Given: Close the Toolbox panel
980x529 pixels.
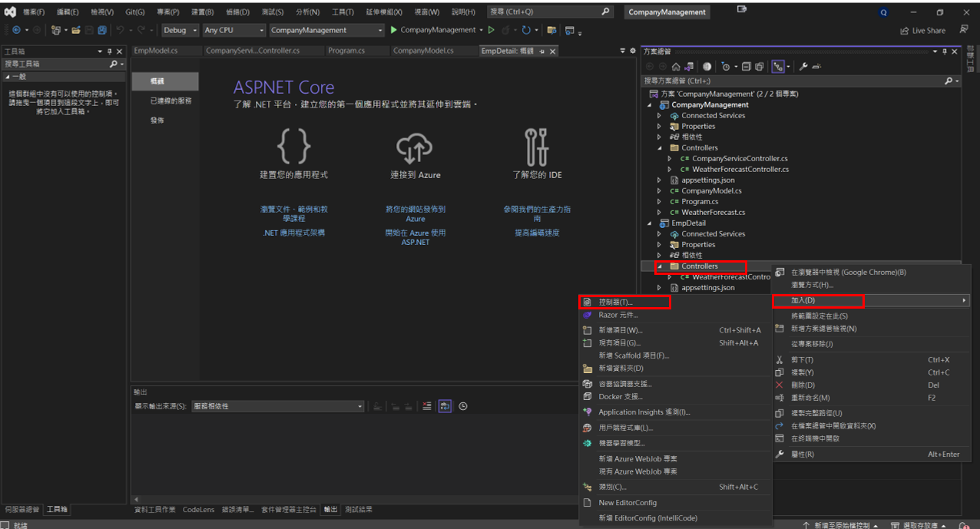Looking at the screenshot, I should (x=120, y=51).
